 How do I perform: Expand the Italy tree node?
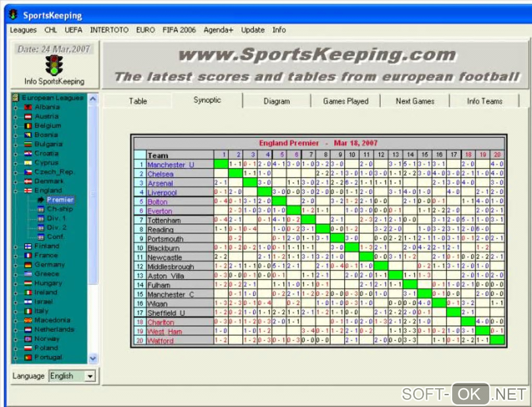point(16,312)
